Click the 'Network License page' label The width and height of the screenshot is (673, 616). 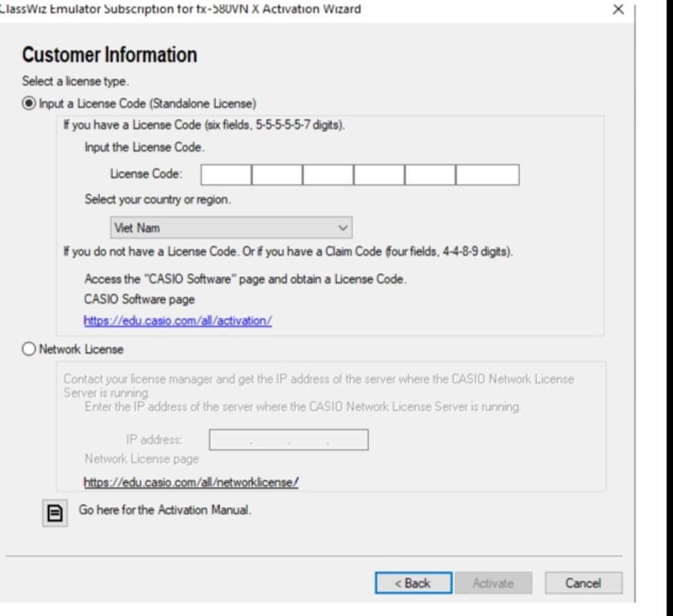coord(142,459)
